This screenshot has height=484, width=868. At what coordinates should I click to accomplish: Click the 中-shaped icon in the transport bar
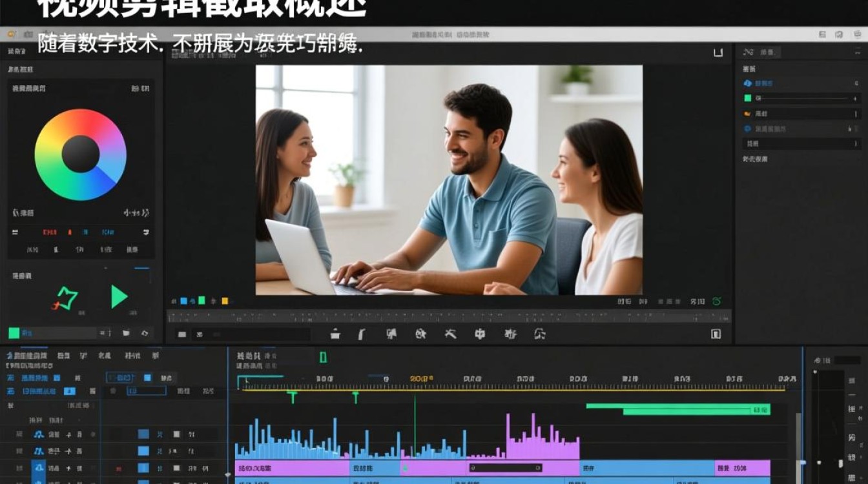480,334
